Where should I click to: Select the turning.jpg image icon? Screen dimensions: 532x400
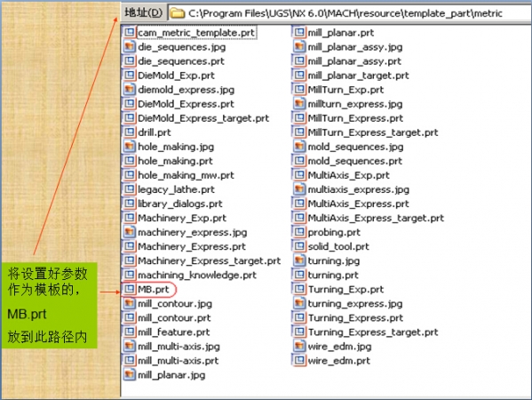click(299, 260)
